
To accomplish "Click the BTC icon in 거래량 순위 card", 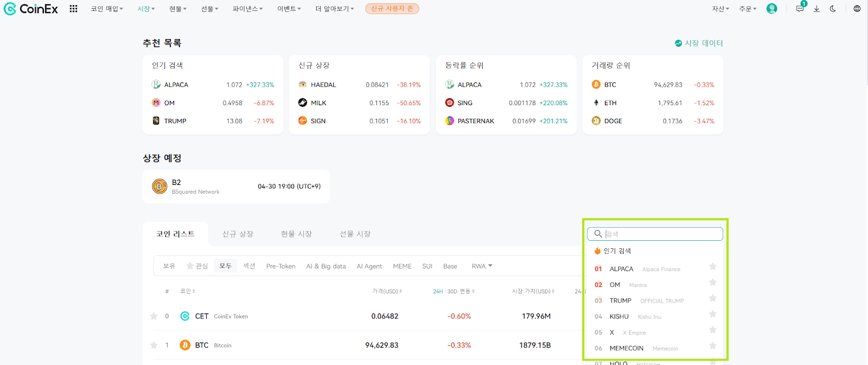I will coord(596,85).
